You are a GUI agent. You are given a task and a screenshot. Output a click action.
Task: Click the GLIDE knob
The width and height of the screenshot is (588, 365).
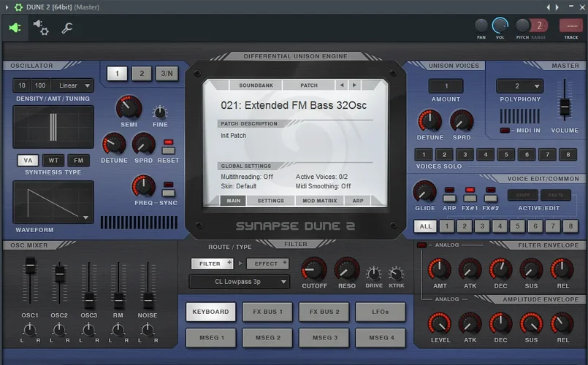(x=424, y=192)
